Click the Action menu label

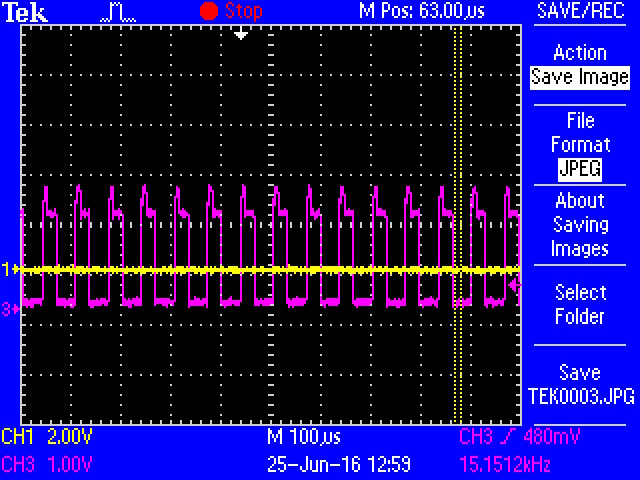(x=580, y=53)
